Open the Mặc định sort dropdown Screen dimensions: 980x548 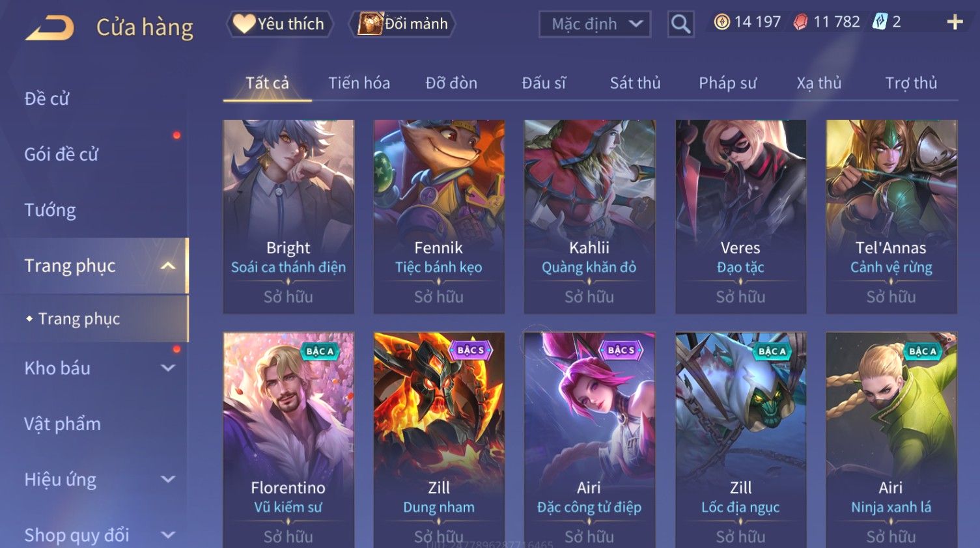595,24
